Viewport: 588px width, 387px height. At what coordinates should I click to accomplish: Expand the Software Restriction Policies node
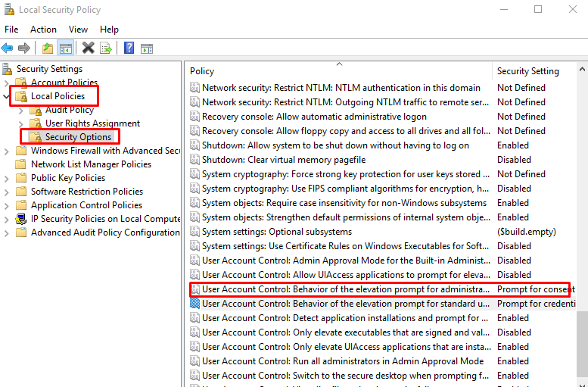pyautogui.click(x=6, y=192)
